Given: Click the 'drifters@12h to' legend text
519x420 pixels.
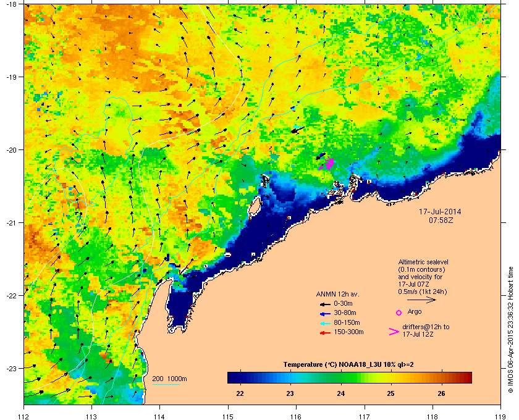Looking at the screenshot, I should click(426, 327).
